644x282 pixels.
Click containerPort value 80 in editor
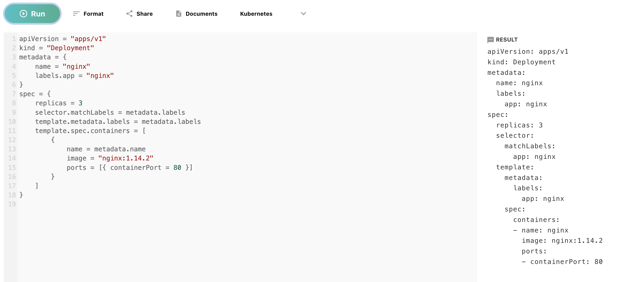[177, 168]
